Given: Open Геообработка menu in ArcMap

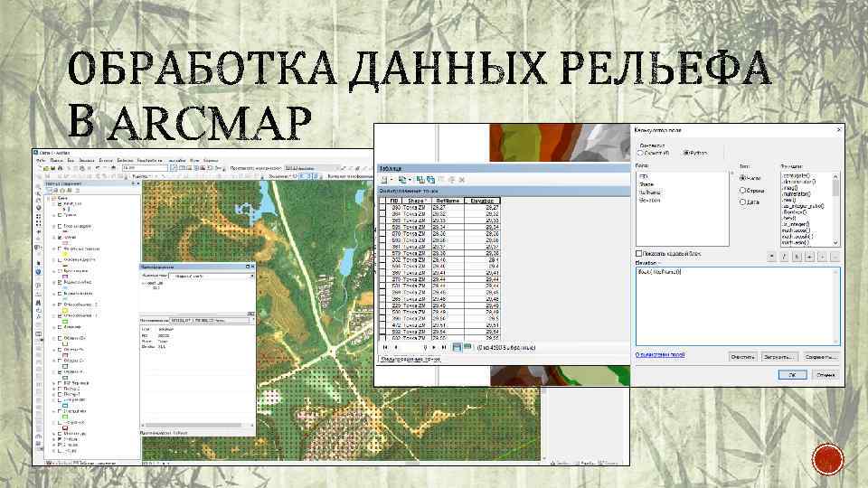Looking at the screenshot, I should coord(149,161).
